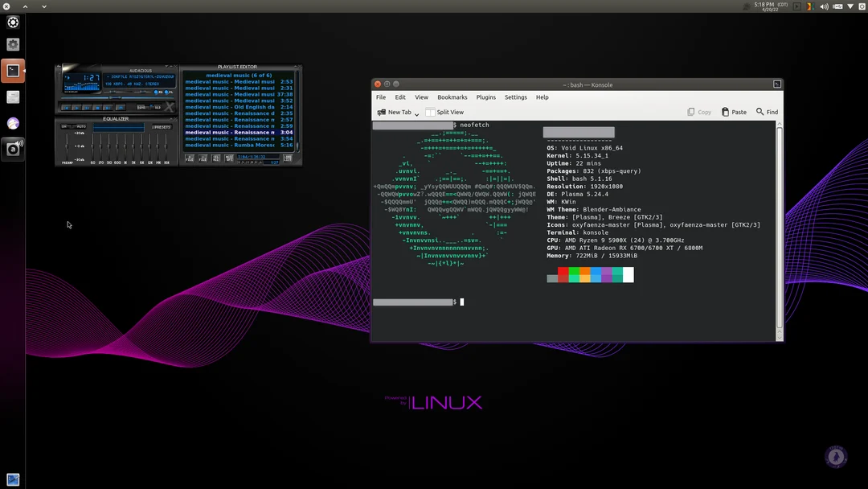Select the Play button in Audacious
The image size is (868, 489).
pos(77,108)
